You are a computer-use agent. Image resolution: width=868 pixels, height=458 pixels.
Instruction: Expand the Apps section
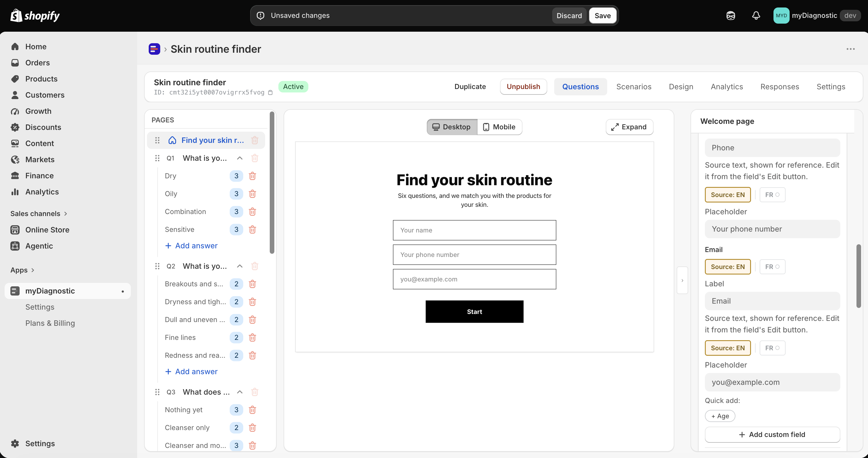click(x=22, y=270)
